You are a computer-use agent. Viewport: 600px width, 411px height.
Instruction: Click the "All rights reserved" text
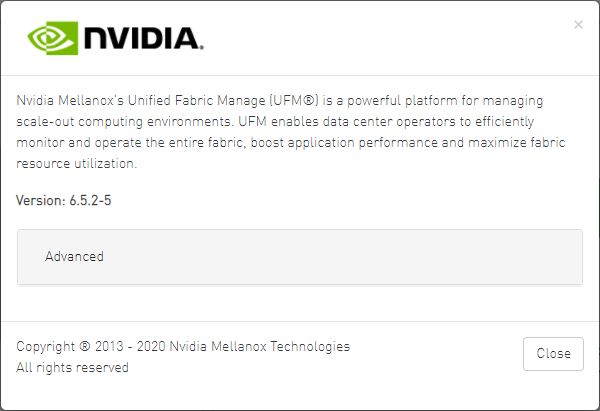[72, 367]
